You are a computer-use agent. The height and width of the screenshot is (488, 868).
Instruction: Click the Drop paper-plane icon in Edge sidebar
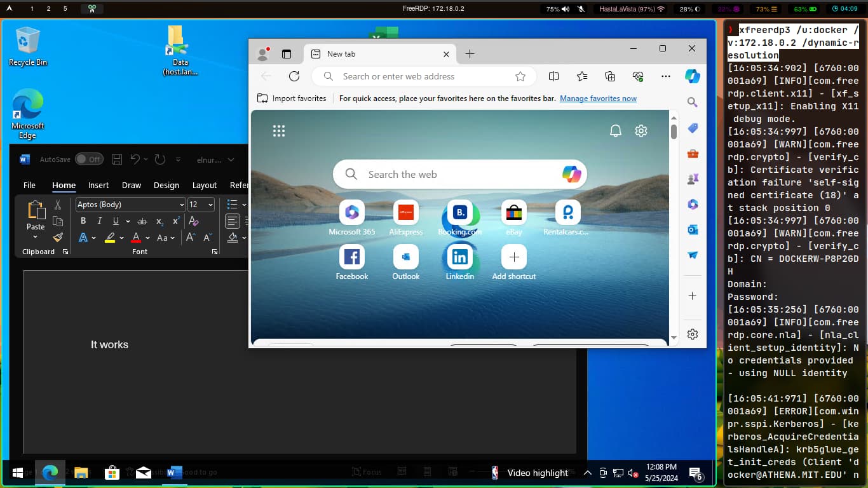pos(693,255)
